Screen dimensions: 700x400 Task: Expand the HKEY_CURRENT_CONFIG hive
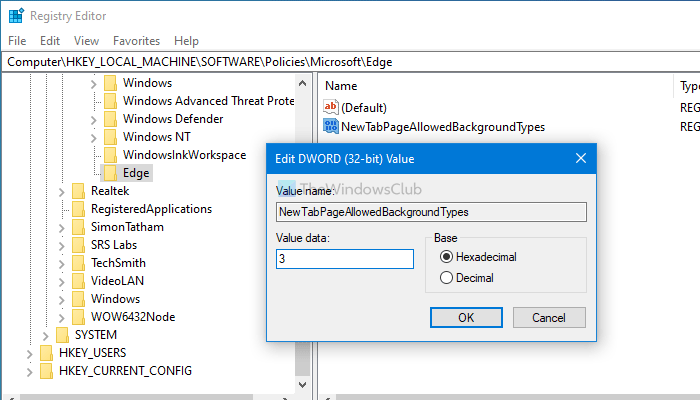coord(29,371)
